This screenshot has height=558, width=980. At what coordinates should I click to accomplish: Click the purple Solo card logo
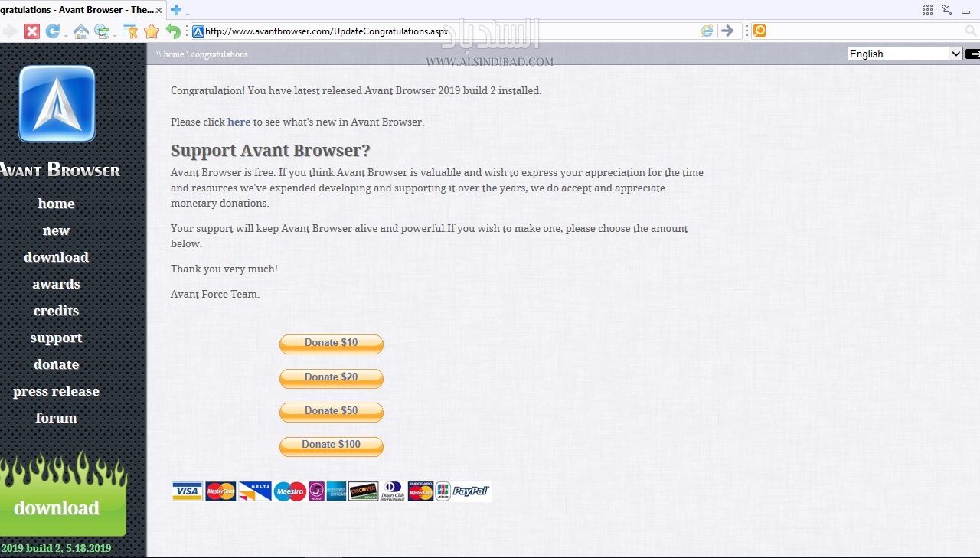click(x=316, y=491)
